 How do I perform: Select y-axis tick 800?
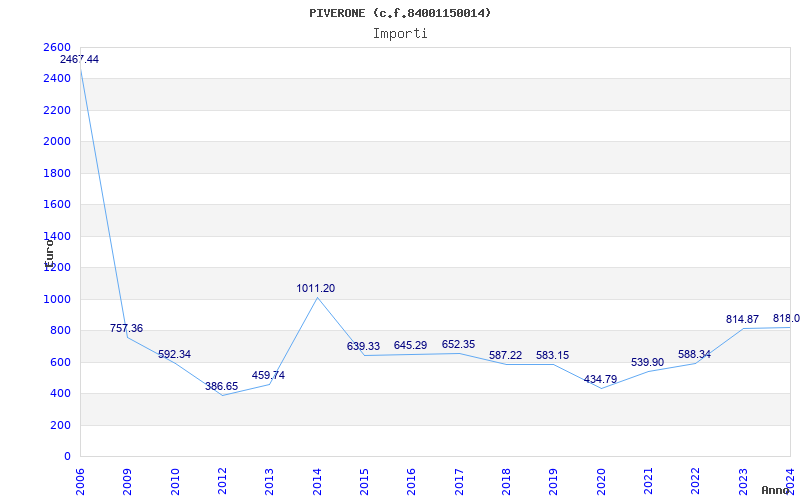tap(60, 331)
